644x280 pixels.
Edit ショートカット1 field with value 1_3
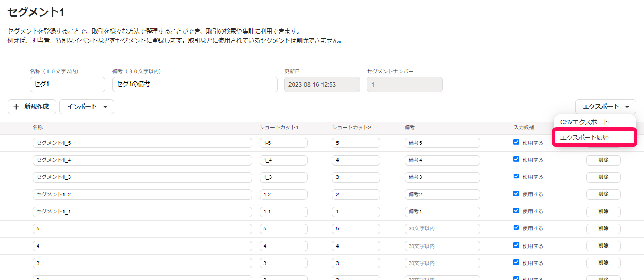click(x=283, y=177)
